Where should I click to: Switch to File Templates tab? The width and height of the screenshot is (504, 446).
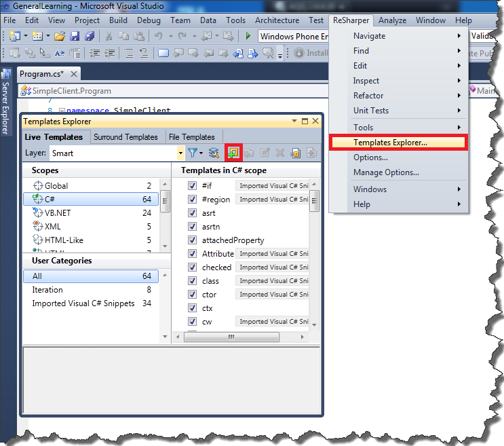[x=192, y=137]
